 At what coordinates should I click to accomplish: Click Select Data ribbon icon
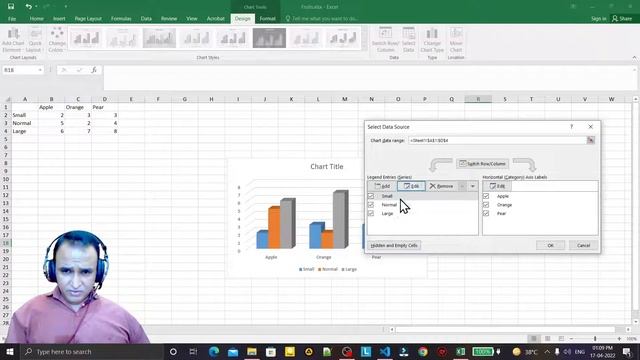[408, 40]
